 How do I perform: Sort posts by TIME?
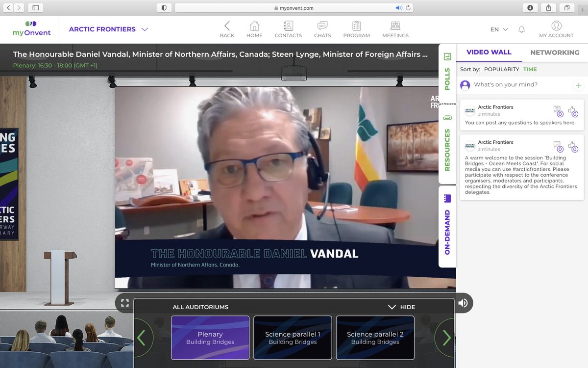pyautogui.click(x=530, y=69)
